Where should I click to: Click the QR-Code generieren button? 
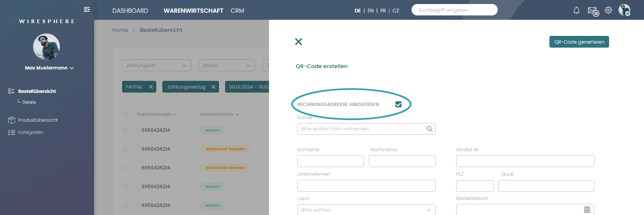579,42
